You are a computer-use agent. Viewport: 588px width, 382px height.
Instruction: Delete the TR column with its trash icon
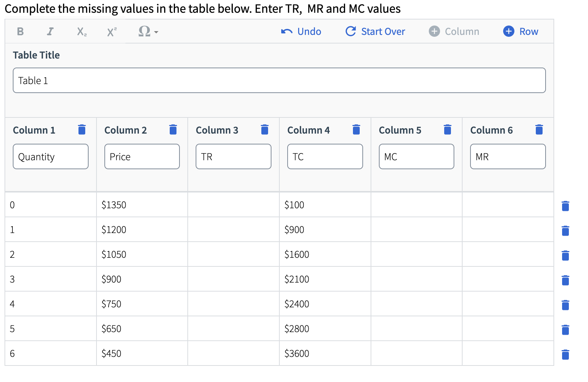[x=264, y=129]
